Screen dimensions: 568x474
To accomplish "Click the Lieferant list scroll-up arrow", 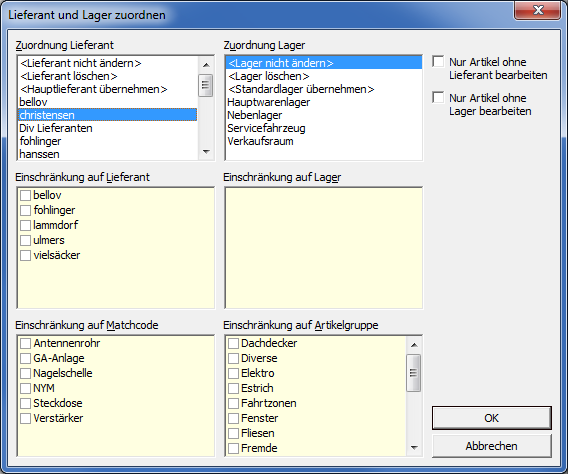I will (x=206, y=65).
